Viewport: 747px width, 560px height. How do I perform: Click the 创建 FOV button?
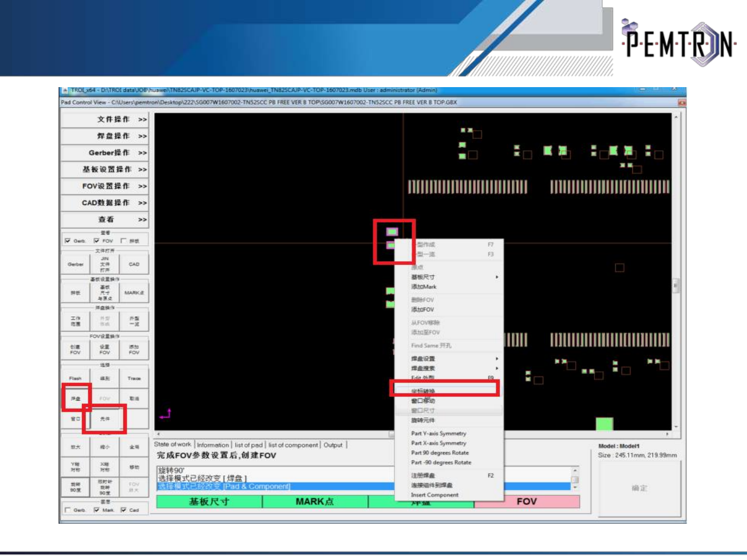pyautogui.click(x=76, y=350)
